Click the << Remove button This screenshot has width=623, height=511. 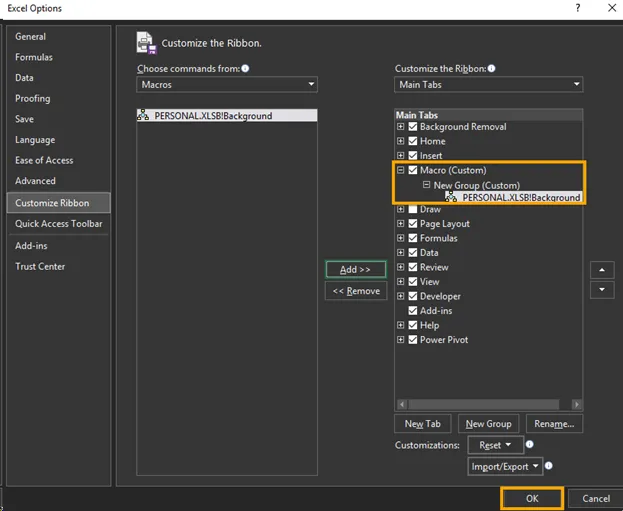(356, 291)
